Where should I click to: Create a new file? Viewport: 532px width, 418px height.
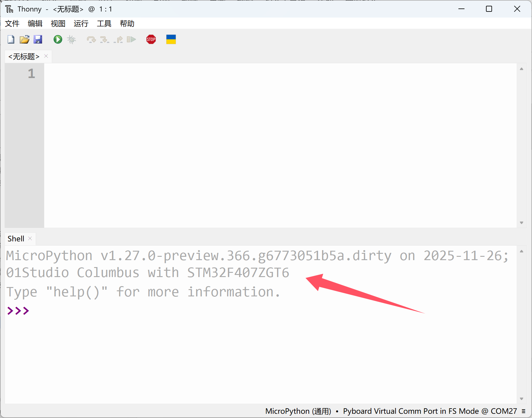tap(11, 39)
